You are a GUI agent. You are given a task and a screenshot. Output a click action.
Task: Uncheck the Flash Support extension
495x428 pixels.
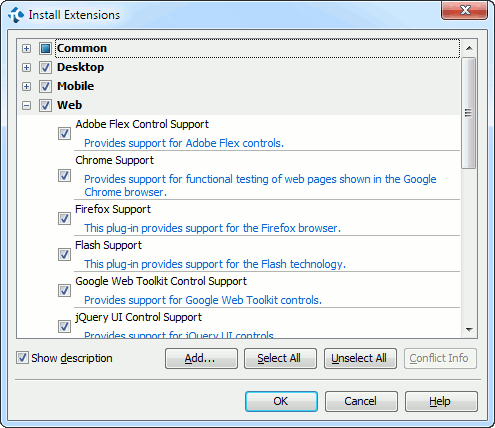[64, 255]
